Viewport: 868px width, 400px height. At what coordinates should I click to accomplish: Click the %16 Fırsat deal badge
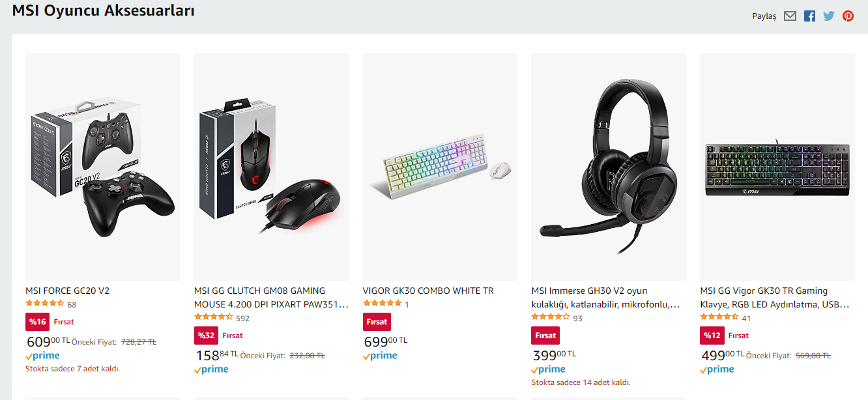tap(50, 322)
